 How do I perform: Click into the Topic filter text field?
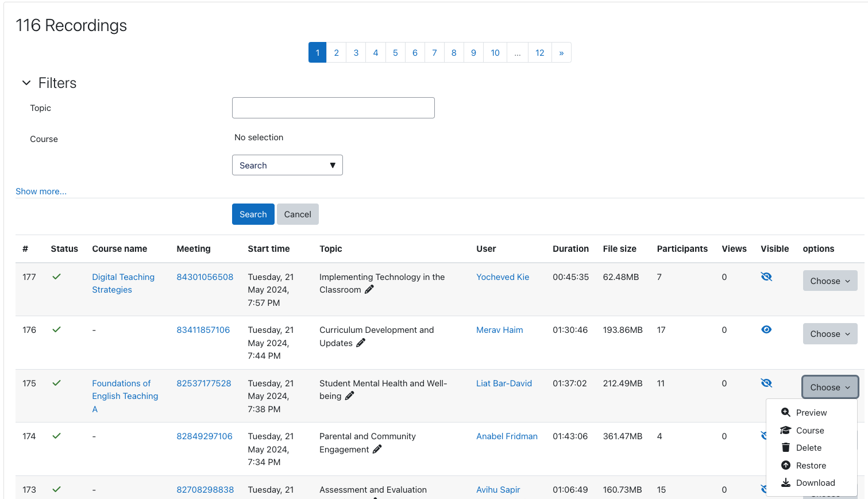333,108
